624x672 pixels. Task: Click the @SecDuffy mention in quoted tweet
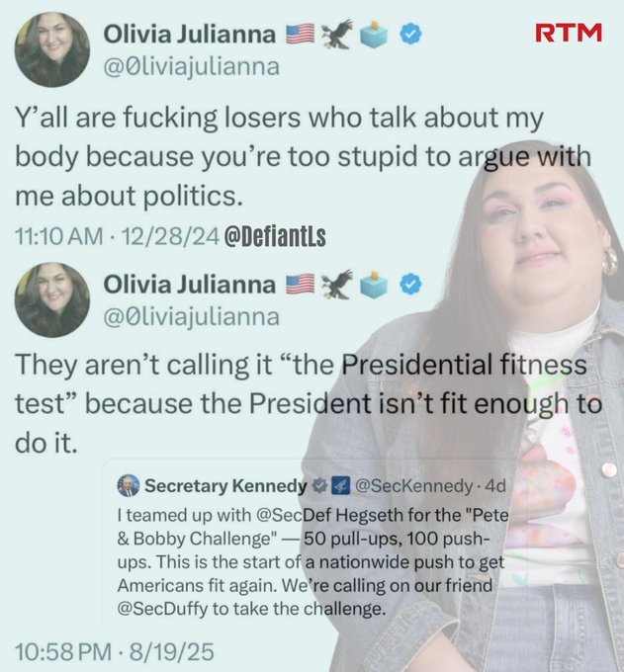pyautogui.click(x=162, y=609)
